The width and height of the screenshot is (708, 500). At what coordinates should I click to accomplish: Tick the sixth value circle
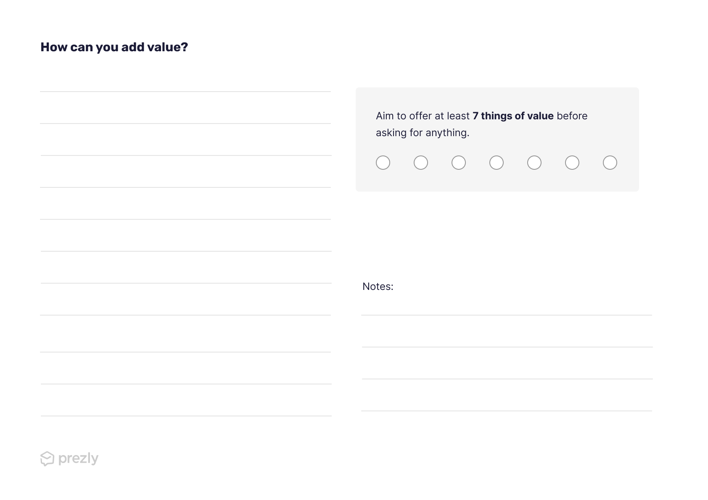(572, 163)
